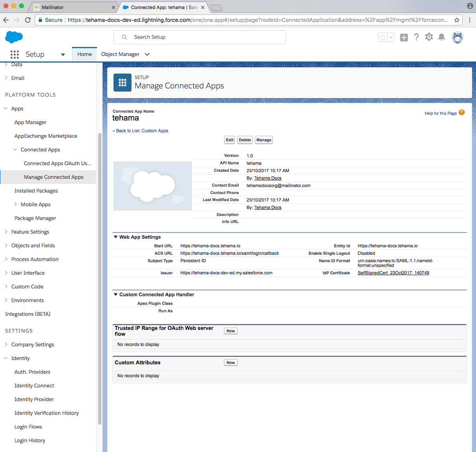
Task: Click the Chrome profile icon in title bar
Action: pyautogui.click(x=470, y=6)
